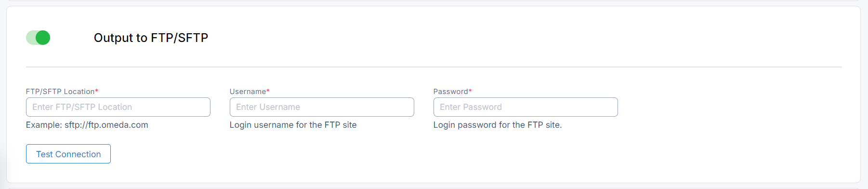The image size is (868, 189).
Task: Click the required asterisk next to Username
Action: 268,91
